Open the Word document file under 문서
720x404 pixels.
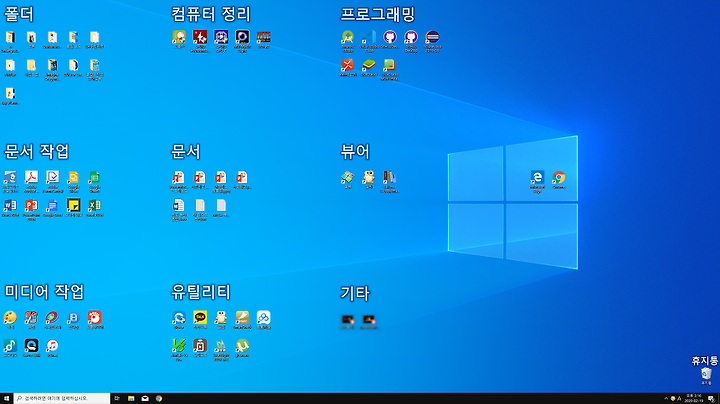179,205
